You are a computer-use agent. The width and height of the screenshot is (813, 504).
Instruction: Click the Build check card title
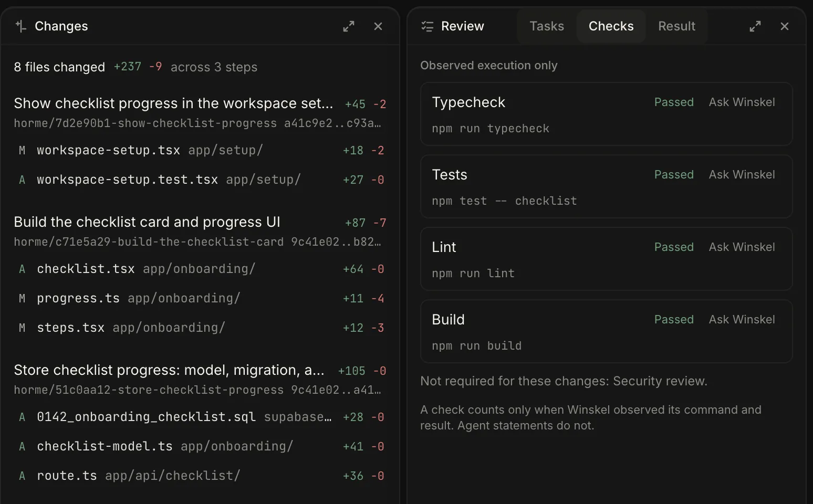[x=448, y=320]
